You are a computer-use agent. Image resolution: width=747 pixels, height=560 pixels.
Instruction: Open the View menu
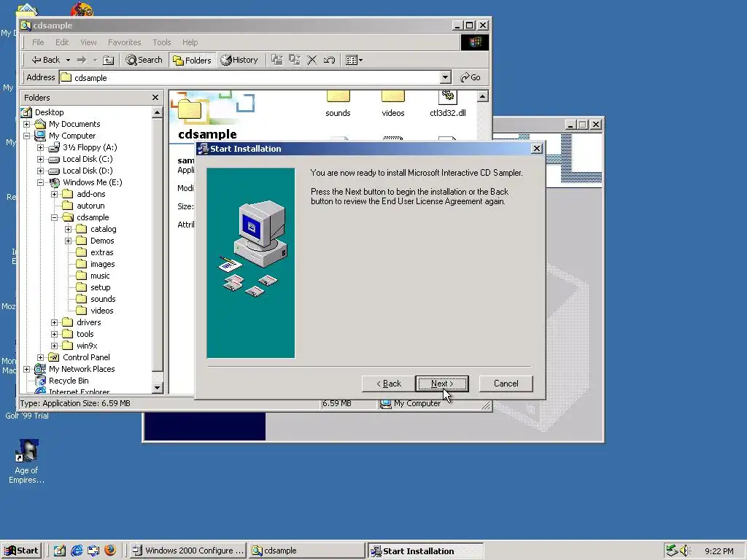pos(88,42)
